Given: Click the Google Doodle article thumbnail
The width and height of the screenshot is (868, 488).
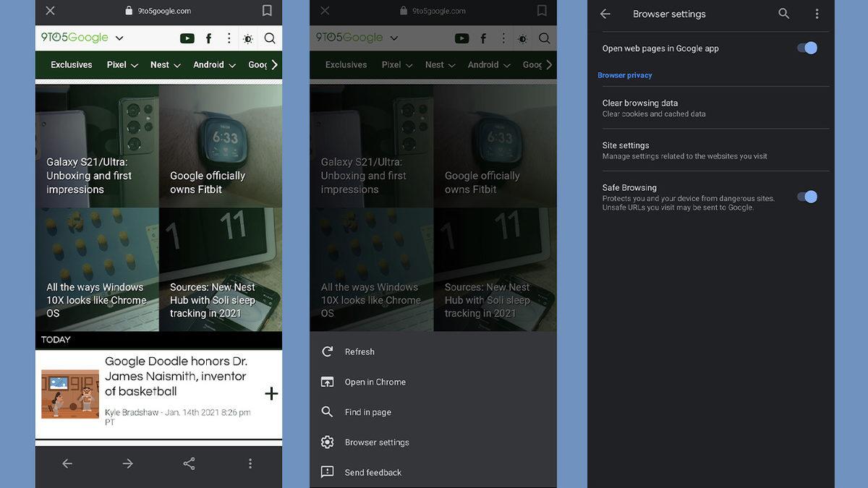Looking at the screenshot, I should click(x=69, y=393).
